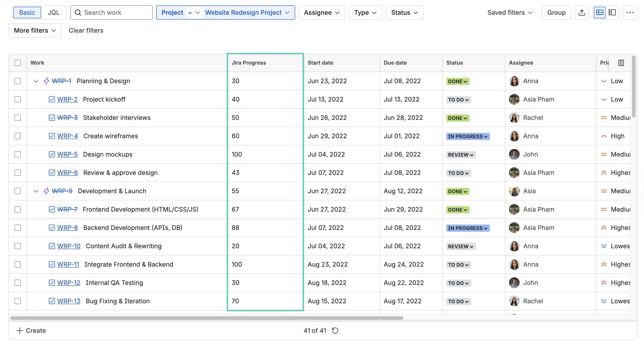Check the box for Bug Fixing & Iteration

point(17,301)
